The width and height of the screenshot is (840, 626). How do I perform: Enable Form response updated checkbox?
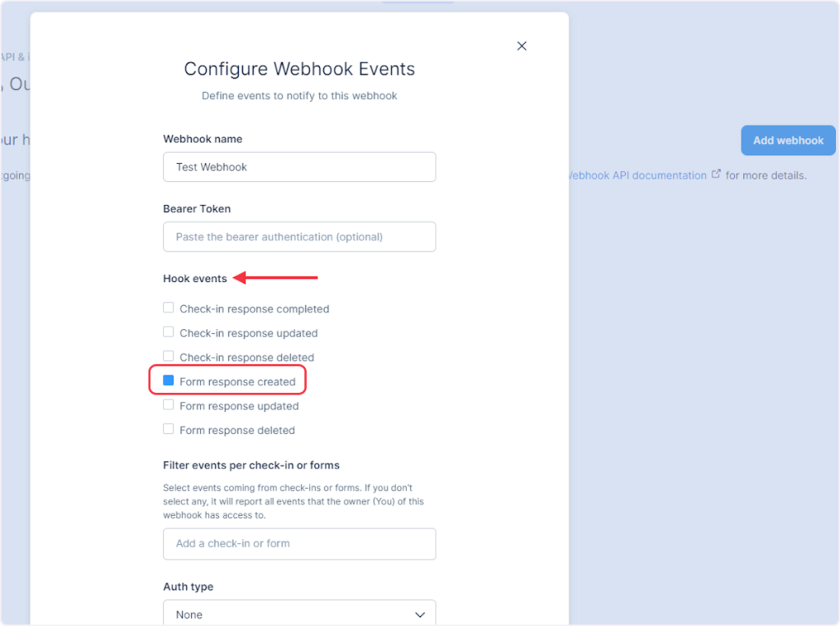[x=168, y=404]
